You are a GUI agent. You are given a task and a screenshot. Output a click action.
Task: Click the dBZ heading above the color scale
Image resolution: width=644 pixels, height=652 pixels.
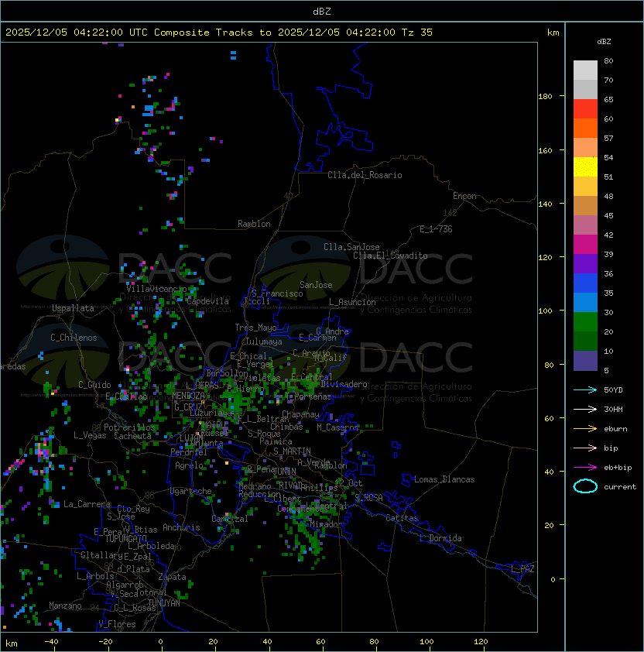coord(604,42)
